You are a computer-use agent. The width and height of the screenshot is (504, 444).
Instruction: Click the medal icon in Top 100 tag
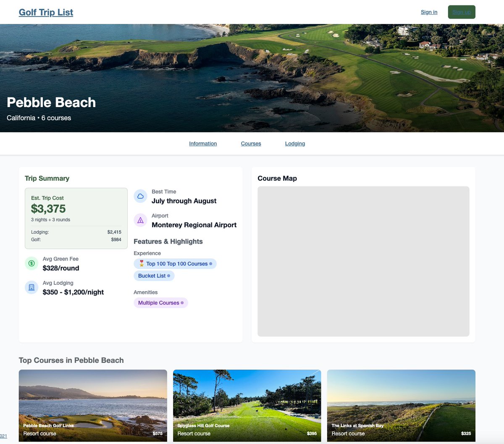point(142,263)
